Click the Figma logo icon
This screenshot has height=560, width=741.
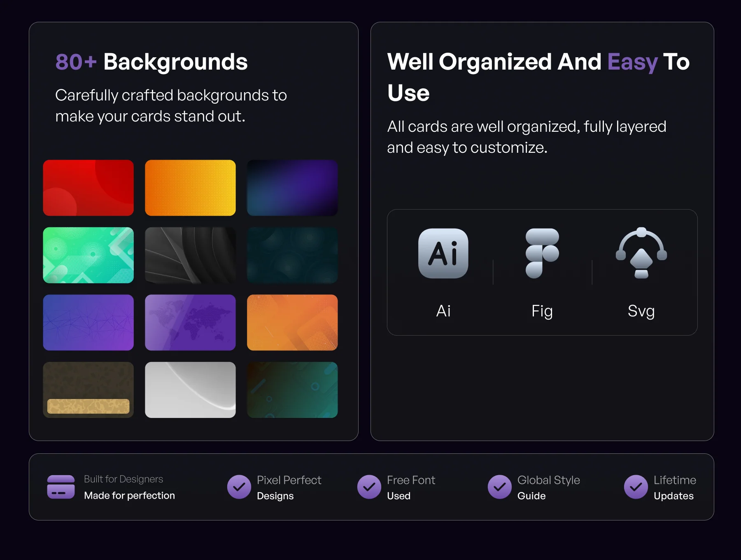point(542,253)
